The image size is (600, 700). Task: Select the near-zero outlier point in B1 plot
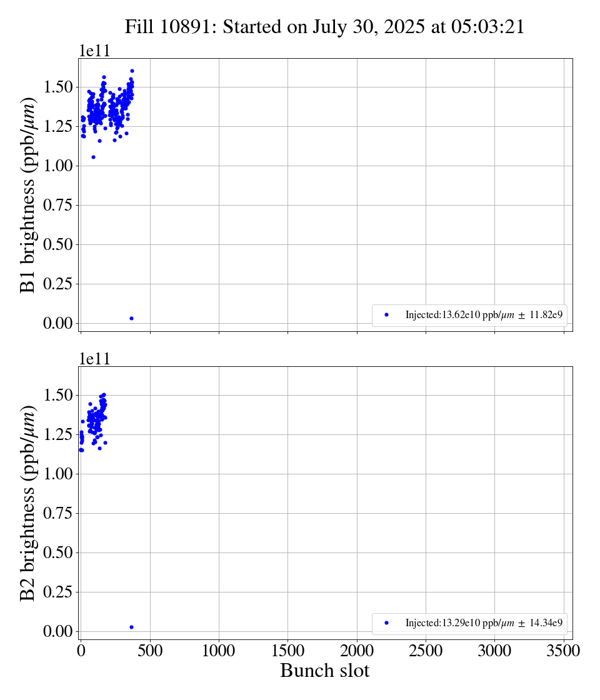pos(131,318)
